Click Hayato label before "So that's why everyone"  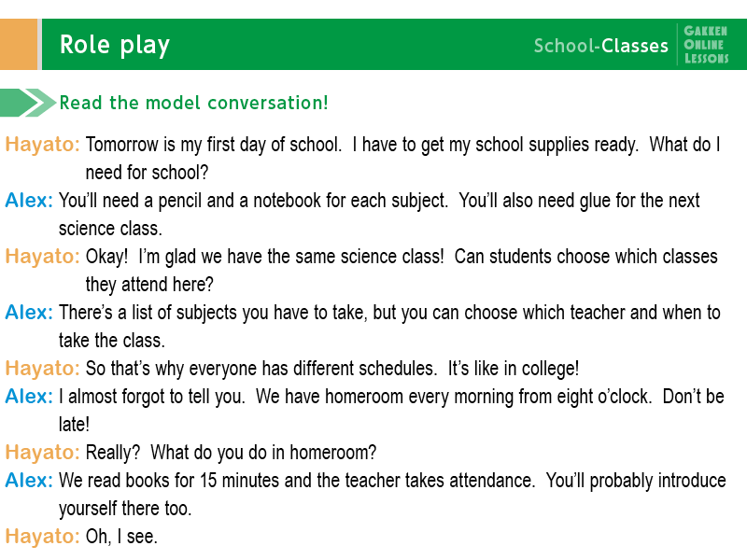(x=42, y=369)
